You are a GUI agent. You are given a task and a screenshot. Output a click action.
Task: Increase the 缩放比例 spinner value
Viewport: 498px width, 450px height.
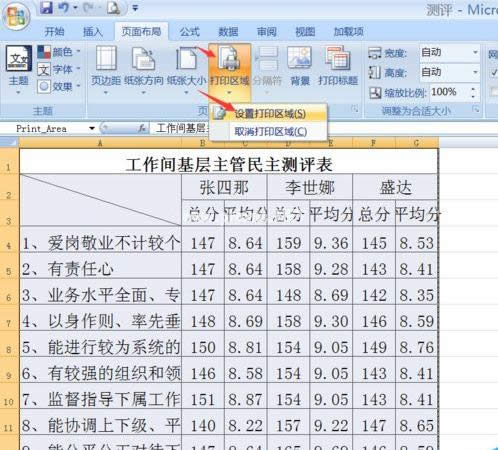[x=474, y=89]
